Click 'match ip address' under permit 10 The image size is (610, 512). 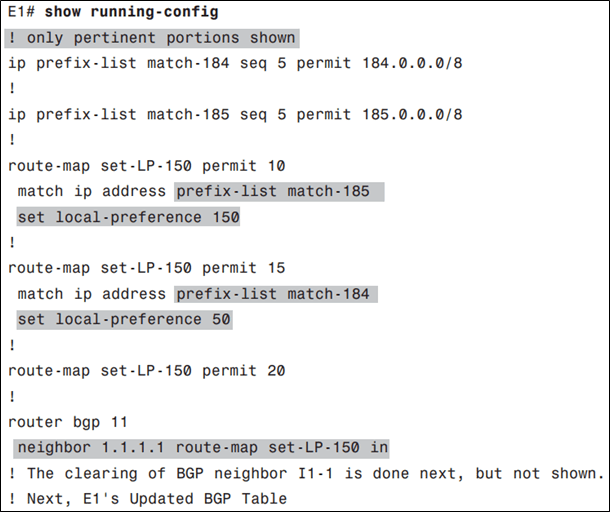[x=94, y=191]
